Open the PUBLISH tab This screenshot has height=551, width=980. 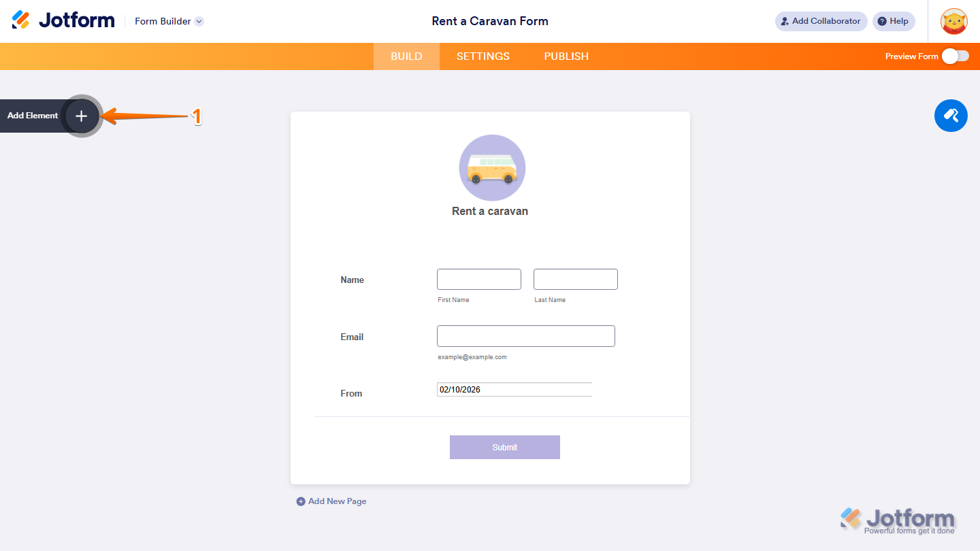point(566,56)
